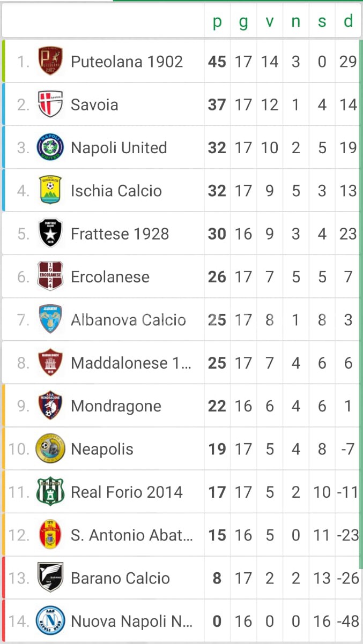Click the goal difference column header
This screenshot has height=644, width=363.
(x=349, y=22)
